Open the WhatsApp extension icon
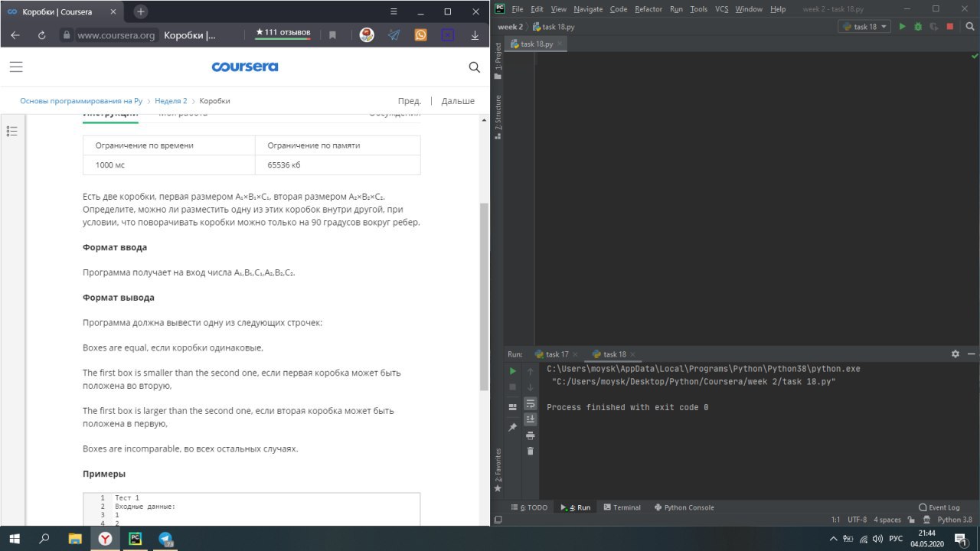This screenshot has height=551, width=980. coord(420,35)
